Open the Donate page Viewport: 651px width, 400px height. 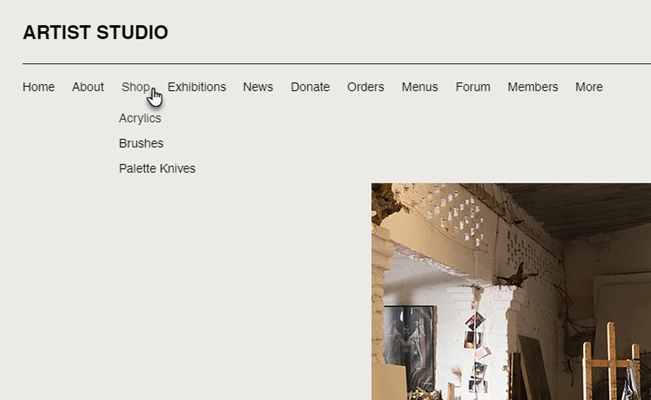pos(310,87)
